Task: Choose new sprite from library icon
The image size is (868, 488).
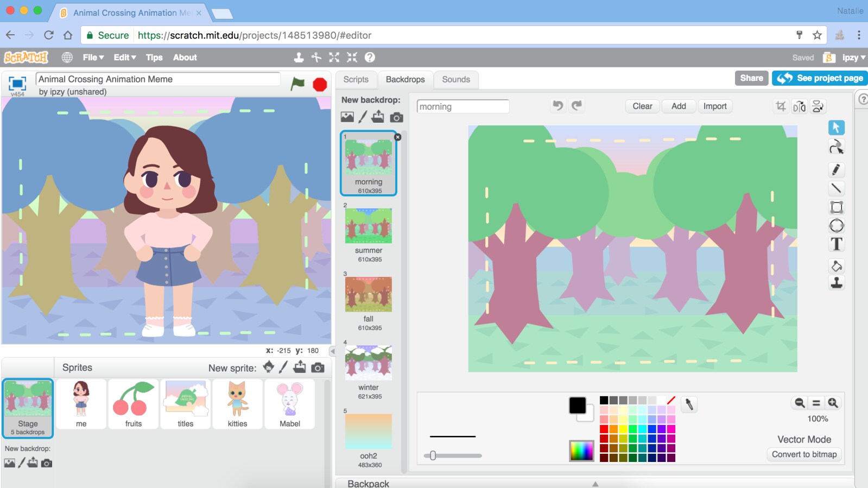Action: click(x=269, y=367)
